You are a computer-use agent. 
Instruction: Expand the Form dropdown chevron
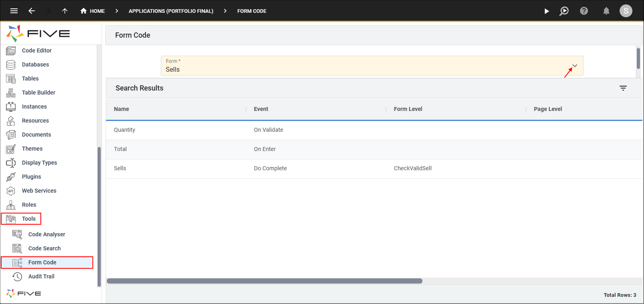575,66
